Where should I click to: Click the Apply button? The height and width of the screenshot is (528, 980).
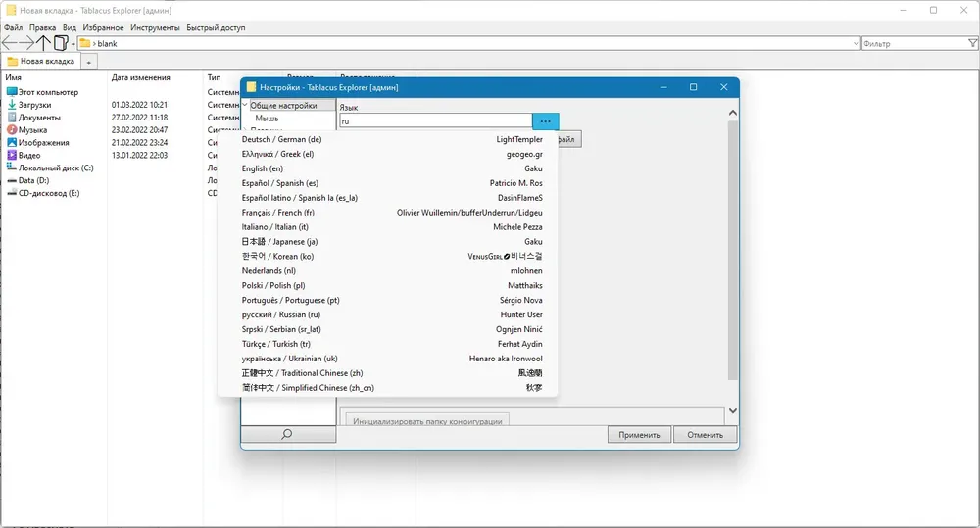click(639, 435)
